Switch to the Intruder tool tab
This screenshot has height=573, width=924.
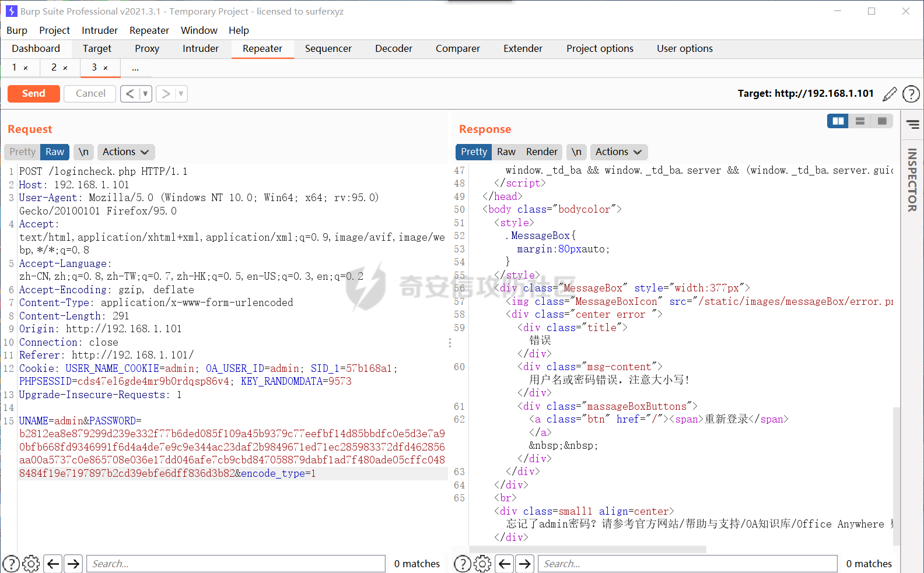[x=201, y=48]
